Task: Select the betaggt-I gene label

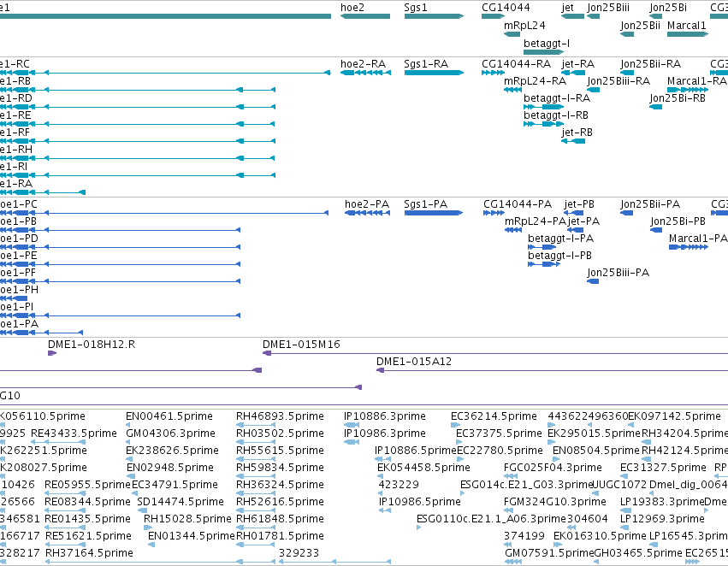Action: click(x=547, y=44)
